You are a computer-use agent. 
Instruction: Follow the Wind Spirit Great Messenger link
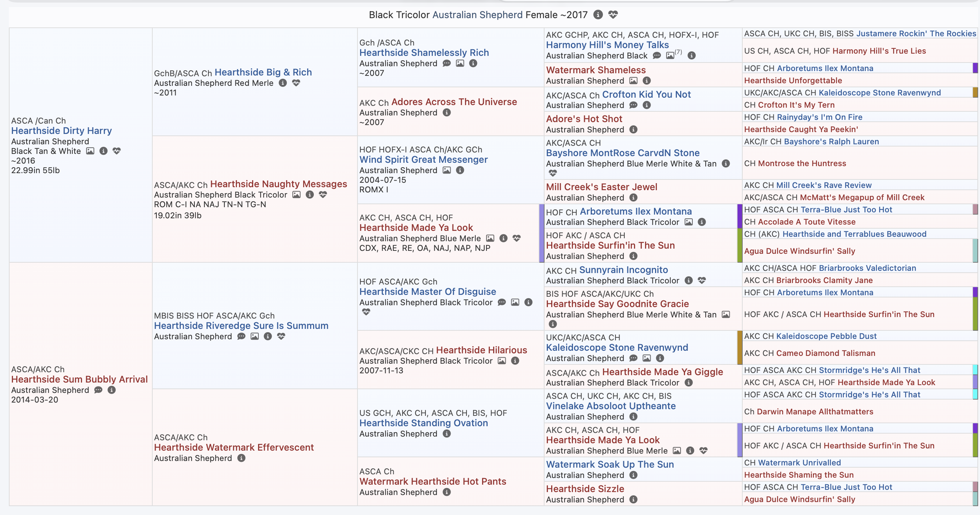click(424, 159)
